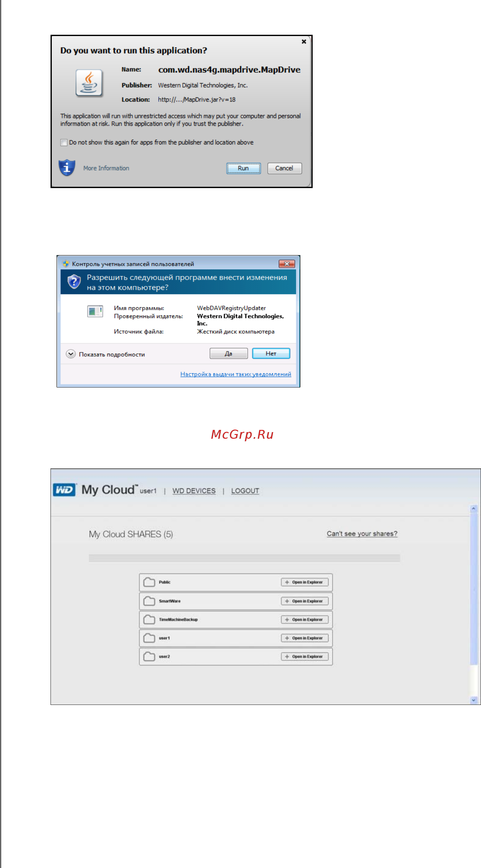Open the More Information link
The image size is (481, 868).
[106, 168]
